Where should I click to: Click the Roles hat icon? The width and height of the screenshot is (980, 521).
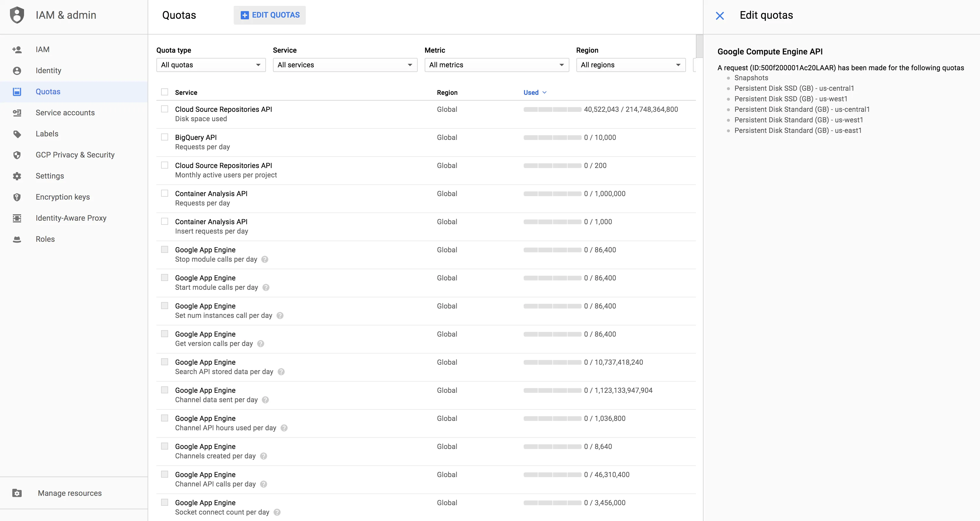17,239
